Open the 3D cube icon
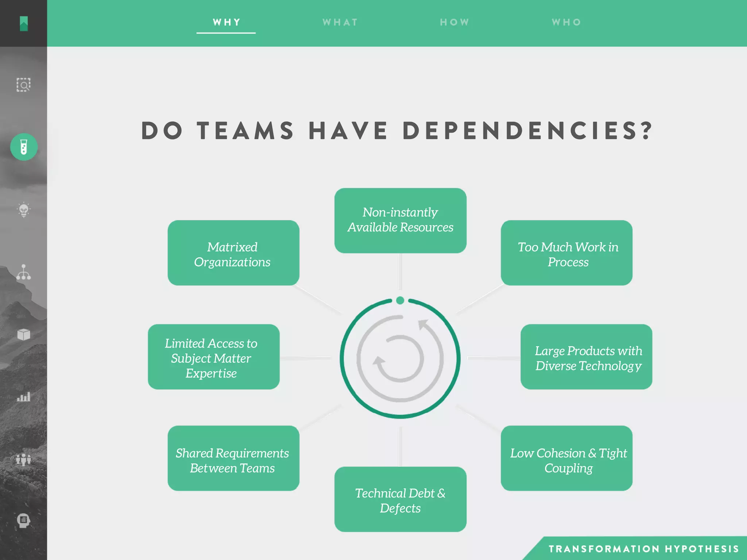The width and height of the screenshot is (747, 560). 24,334
